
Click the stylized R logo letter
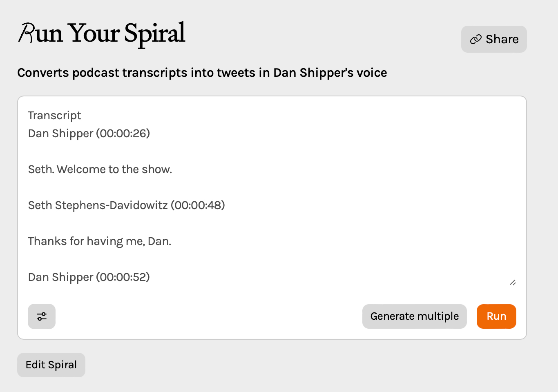pyautogui.click(x=27, y=33)
